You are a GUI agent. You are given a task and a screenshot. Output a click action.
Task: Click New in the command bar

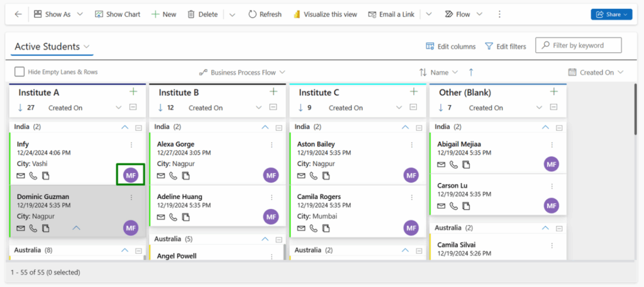pos(164,14)
